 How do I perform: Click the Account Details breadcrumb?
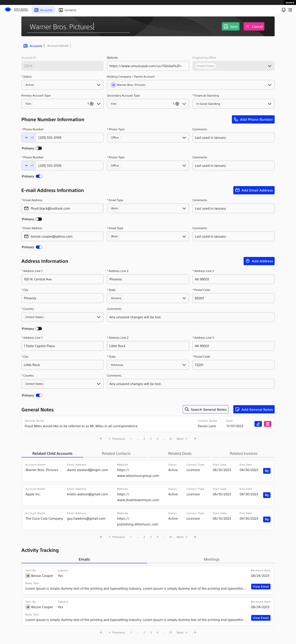coord(58,46)
